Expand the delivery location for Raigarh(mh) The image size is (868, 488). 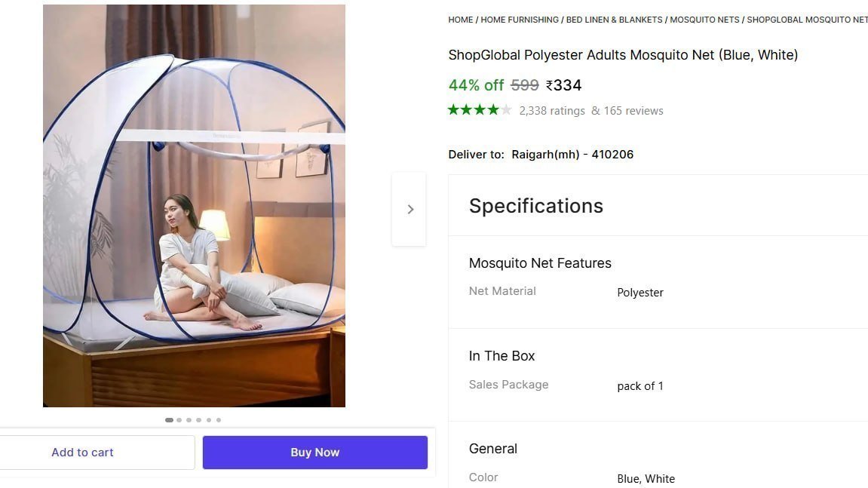tap(572, 154)
